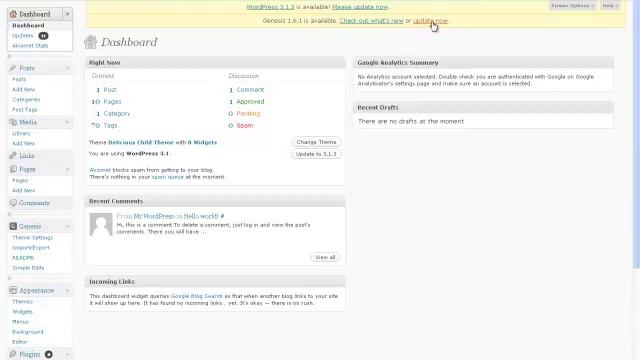Open Editor under Appearance
This screenshot has height=360, width=640.
tap(20, 342)
